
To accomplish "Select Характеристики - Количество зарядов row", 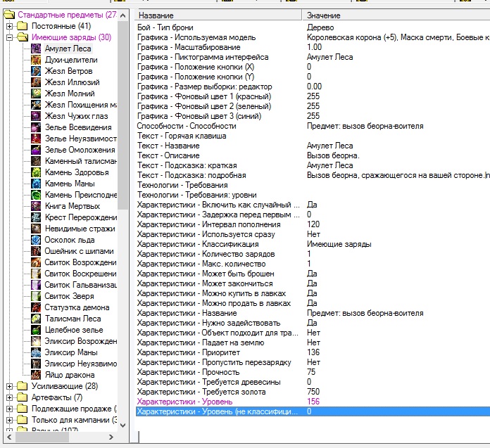I will (313, 254).
